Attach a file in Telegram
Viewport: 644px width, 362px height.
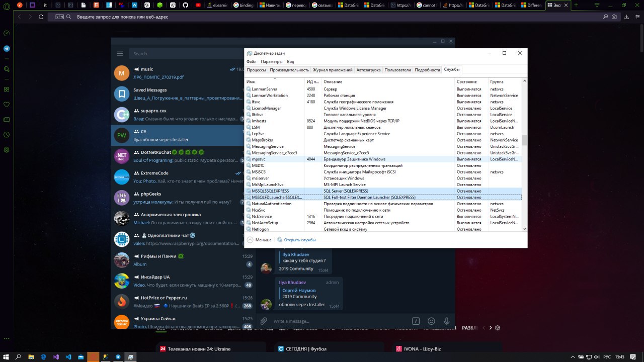point(264,321)
